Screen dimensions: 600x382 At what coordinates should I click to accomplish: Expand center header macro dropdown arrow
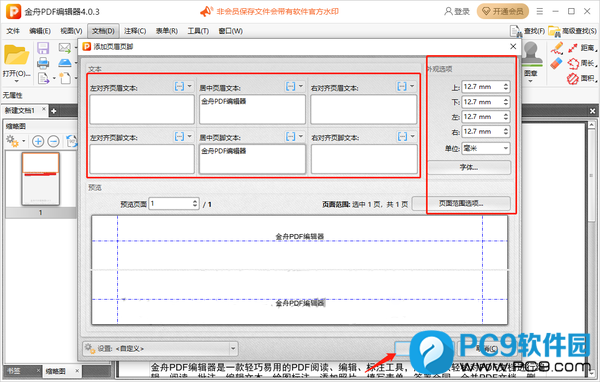pos(301,86)
